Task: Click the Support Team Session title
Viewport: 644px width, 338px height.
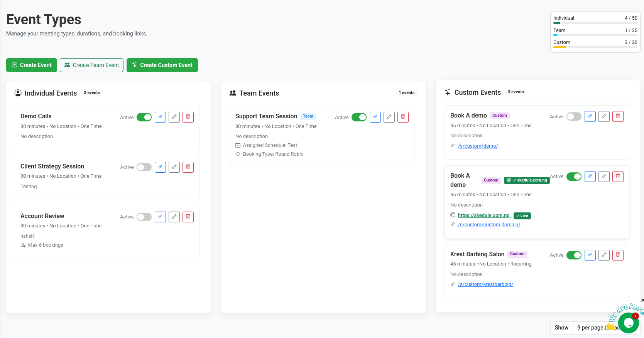Action: (x=266, y=116)
